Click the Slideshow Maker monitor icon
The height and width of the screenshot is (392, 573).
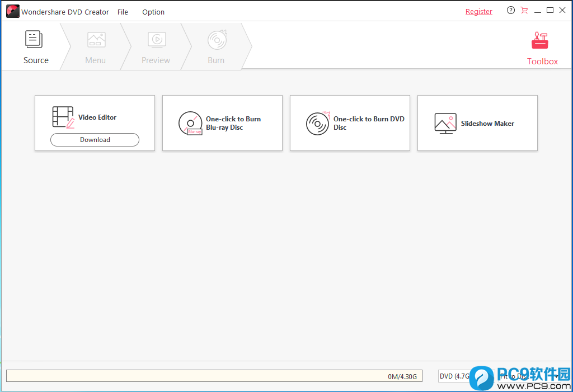[x=445, y=124]
